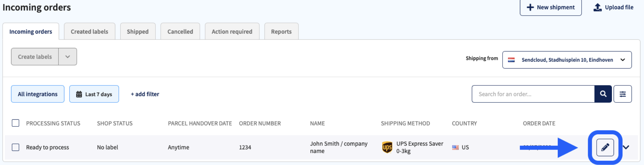Tick the select-all orders header checkbox
Viewport: 644px width, 165px height.
(15, 123)
